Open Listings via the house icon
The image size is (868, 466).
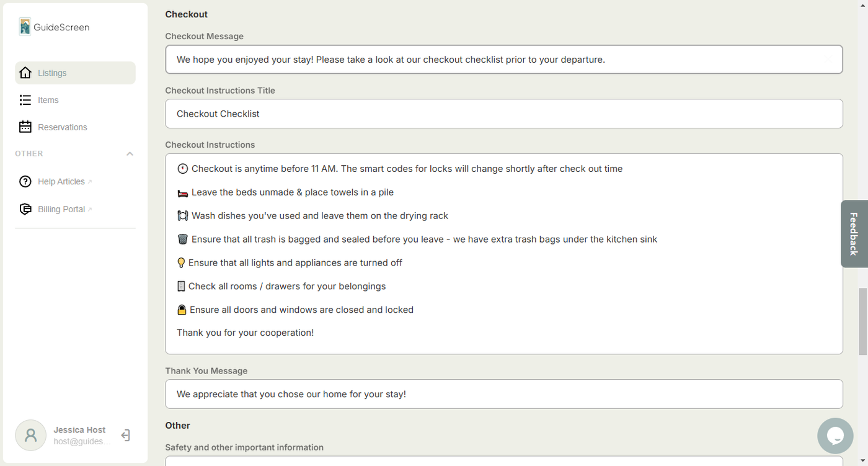click(25, 73)
